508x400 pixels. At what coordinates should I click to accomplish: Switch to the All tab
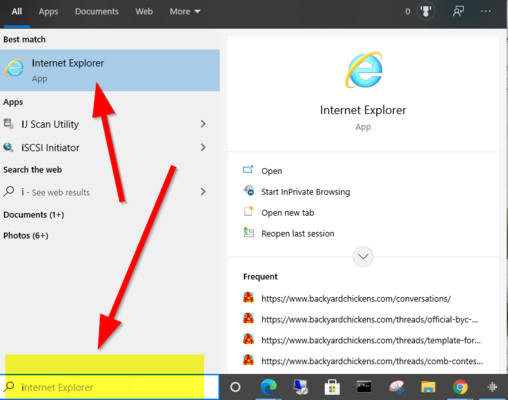[x=17, y=11]
